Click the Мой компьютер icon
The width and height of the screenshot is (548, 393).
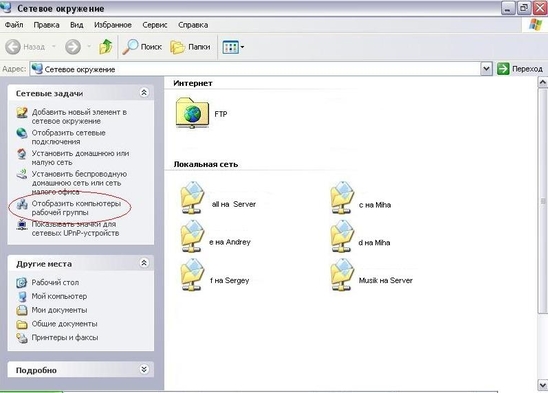(22, 296)
